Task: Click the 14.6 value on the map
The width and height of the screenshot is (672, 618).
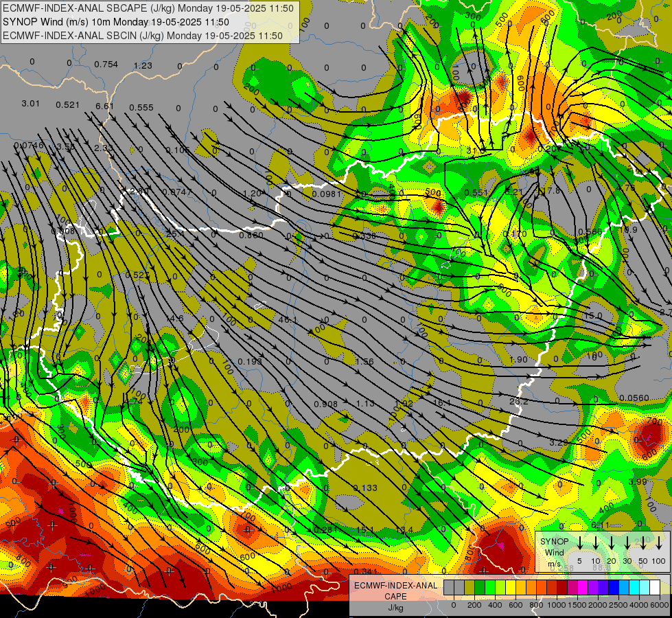Action: click(174, 319)
